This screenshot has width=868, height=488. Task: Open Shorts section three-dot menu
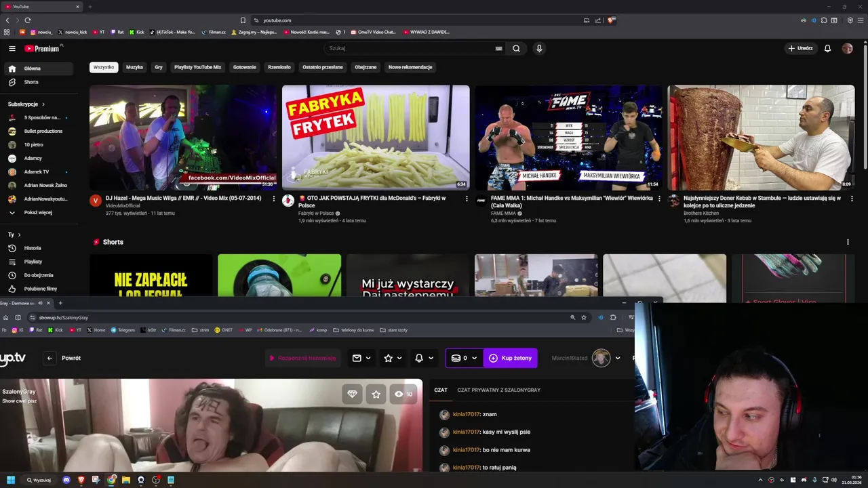pyautogui.click(x=848, y=242)
